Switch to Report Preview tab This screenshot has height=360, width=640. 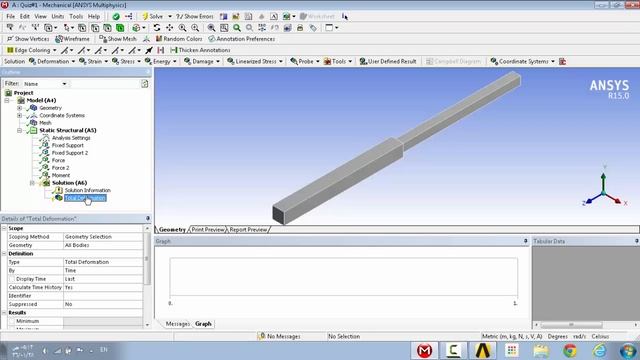(248, 230)
